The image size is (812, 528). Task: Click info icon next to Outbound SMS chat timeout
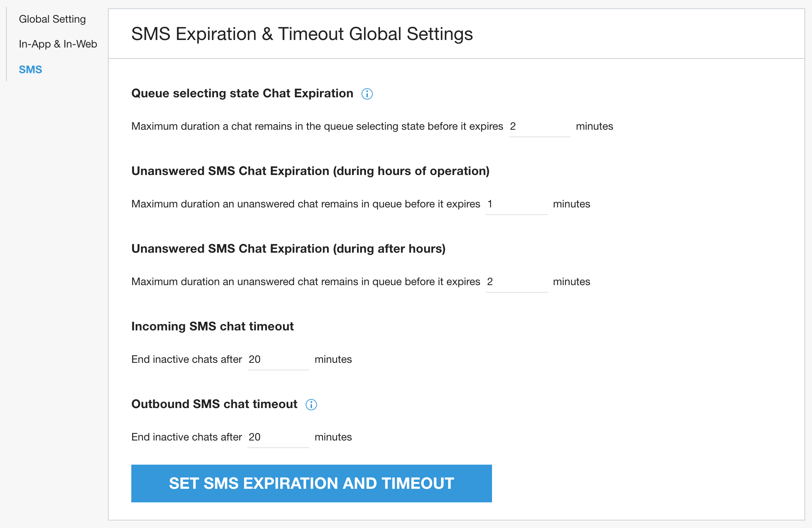click(311, 405)
